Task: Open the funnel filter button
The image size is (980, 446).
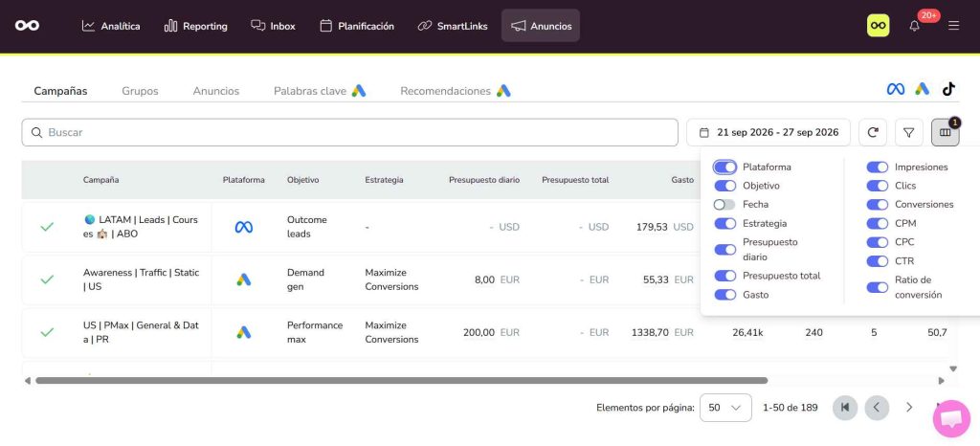Action: (x=909, y=132)
